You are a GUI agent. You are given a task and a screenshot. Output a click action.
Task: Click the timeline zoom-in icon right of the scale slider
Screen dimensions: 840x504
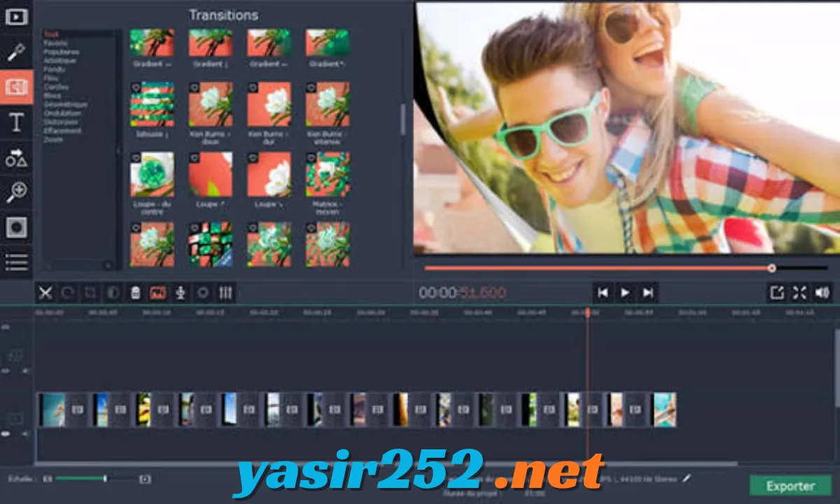pyautogui.click(x=145, y=479)
